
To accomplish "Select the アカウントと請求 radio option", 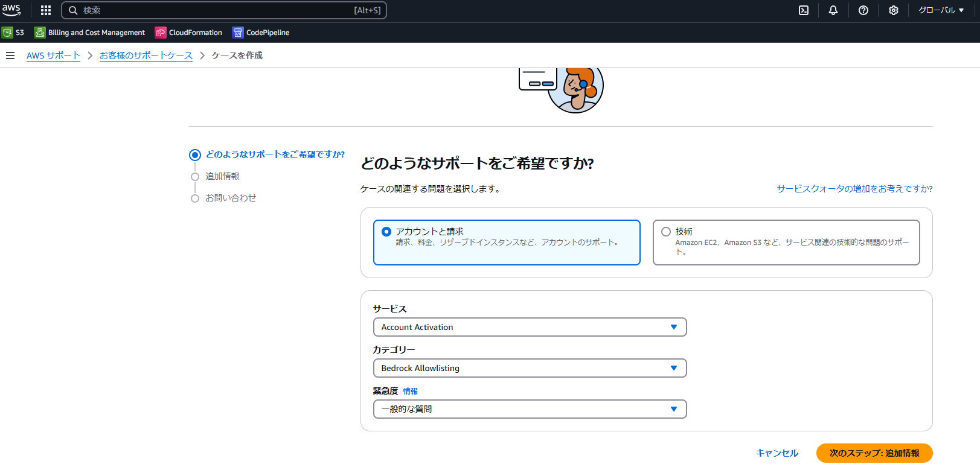I will click(x=507, y=243).
